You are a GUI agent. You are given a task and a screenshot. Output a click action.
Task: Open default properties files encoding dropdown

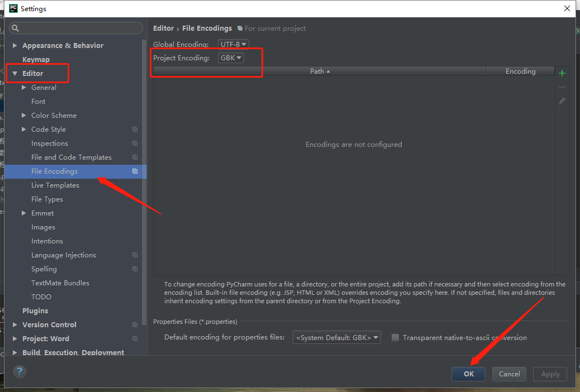tap(336, 337)
